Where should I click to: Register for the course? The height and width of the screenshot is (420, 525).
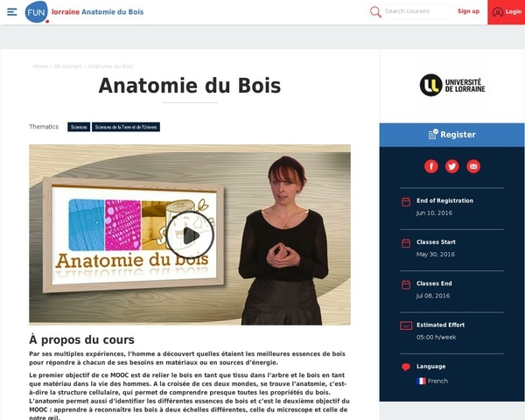pyautogui.click(x=452, y=135)
